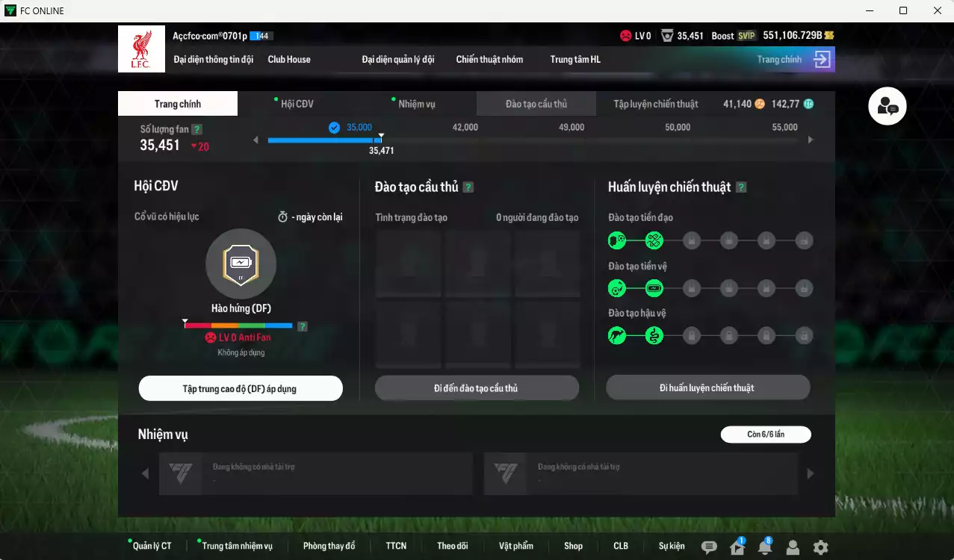Open the floating friends chat icon
Viewport: 954px width, 560px height.
887,107
